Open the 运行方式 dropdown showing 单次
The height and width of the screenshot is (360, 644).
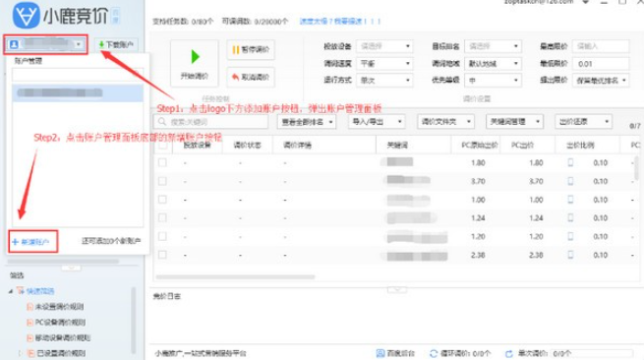[x=384, y=80]
